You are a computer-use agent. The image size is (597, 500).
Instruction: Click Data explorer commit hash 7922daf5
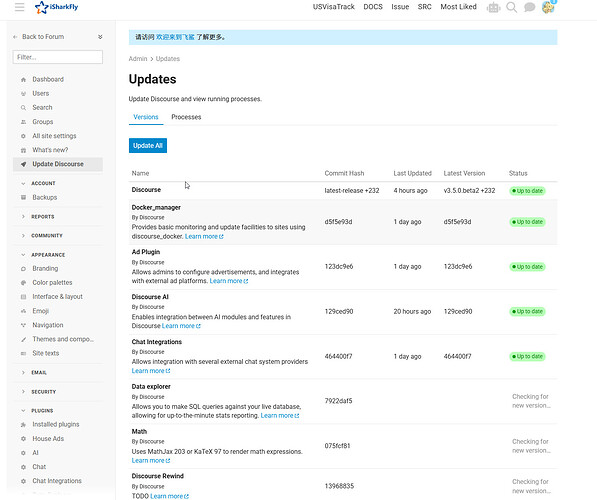(338, 401)
